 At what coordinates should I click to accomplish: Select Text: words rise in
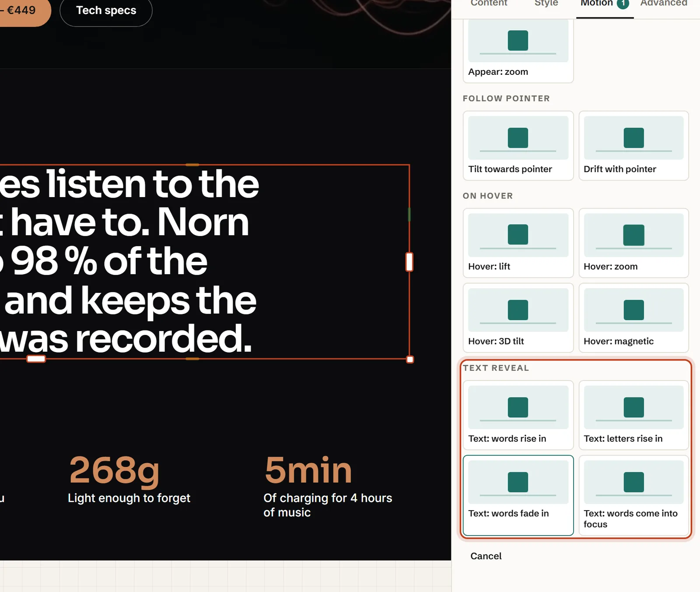(x=518, y=415)
